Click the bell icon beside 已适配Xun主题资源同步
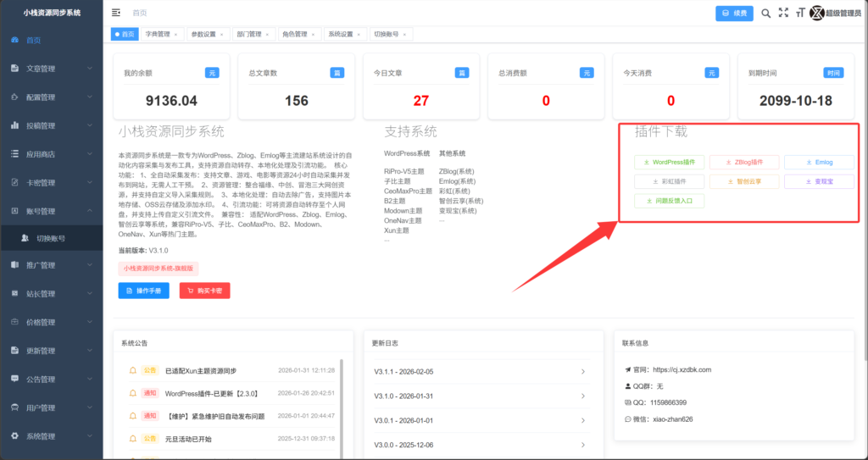Viewport: 868px width, 460px height. [133, 370]
